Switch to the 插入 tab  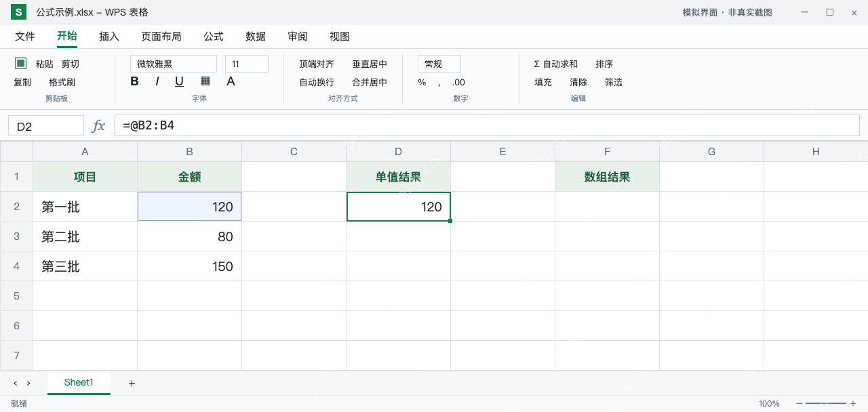109,37
